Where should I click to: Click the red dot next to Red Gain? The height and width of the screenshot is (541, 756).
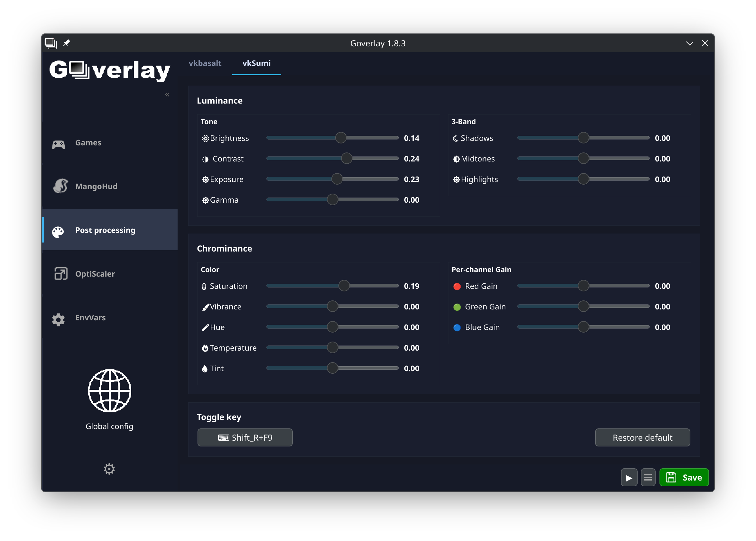tap(457, 286)
